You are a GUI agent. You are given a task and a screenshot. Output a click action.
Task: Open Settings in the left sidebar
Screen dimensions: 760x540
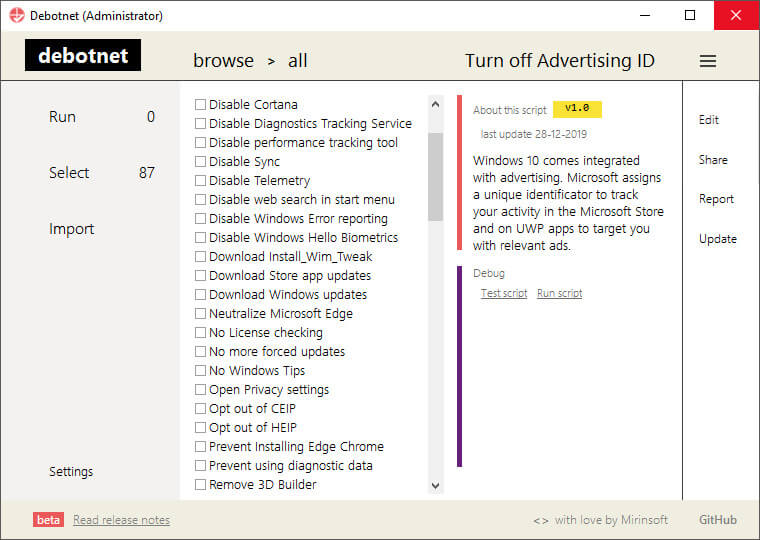tap(71, 472)
